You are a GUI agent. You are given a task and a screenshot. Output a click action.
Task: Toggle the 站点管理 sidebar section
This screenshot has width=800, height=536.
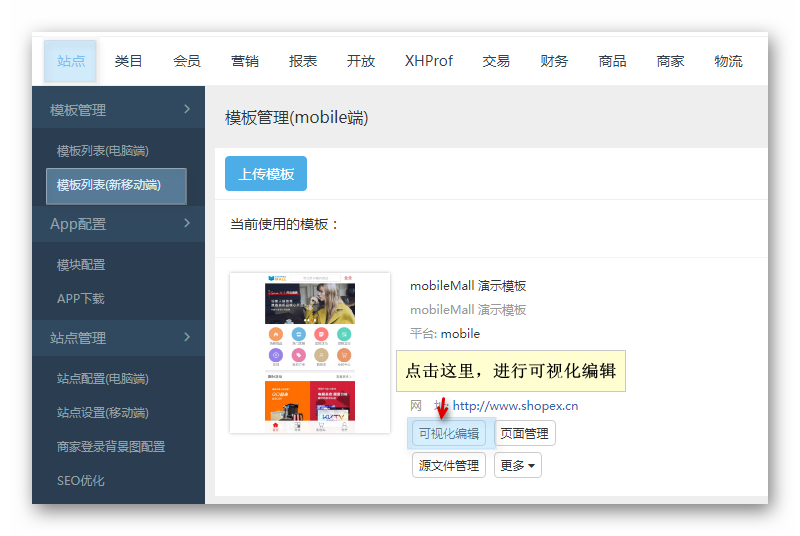118,338
